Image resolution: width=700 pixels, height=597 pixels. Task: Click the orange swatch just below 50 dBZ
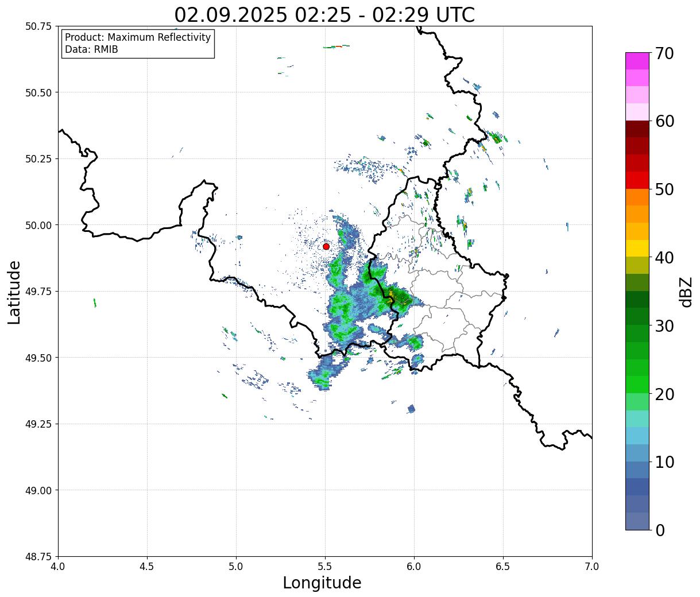tap(637, 197)
